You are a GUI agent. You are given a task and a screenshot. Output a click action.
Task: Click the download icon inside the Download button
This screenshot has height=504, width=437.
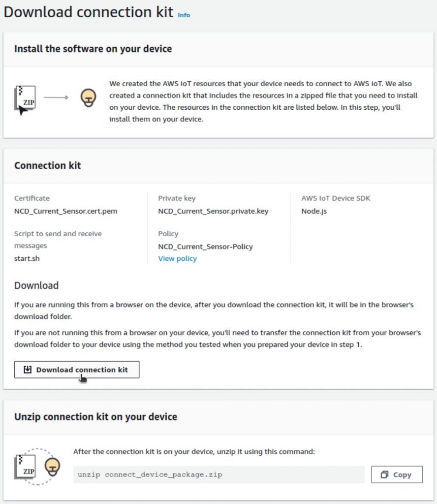pyautogui.click(x=28, y=370)
